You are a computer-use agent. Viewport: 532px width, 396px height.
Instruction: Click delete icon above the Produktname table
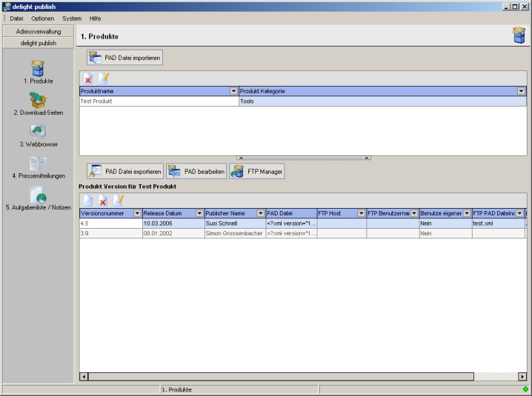89,78
